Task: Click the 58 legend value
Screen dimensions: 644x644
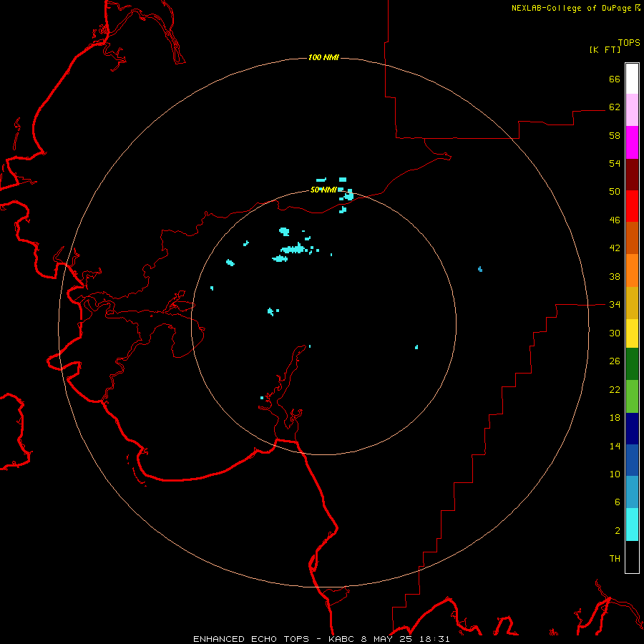Action: pyautogui.click(x=615, y=135)
